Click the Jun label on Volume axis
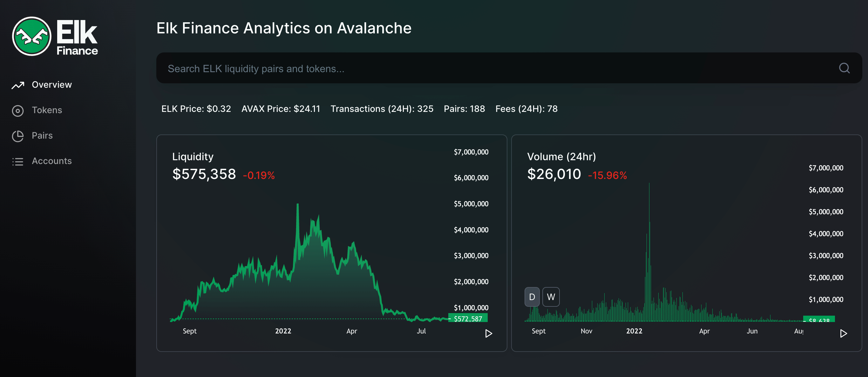 752,331
